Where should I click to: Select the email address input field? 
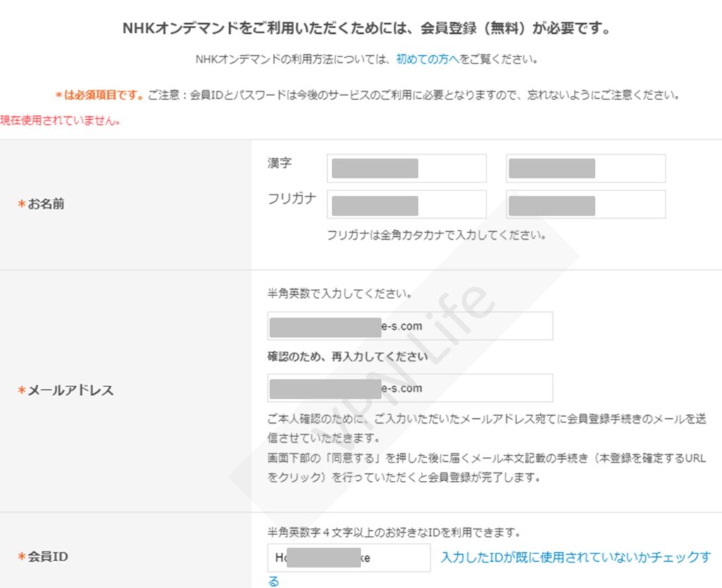tap(409, 326)
